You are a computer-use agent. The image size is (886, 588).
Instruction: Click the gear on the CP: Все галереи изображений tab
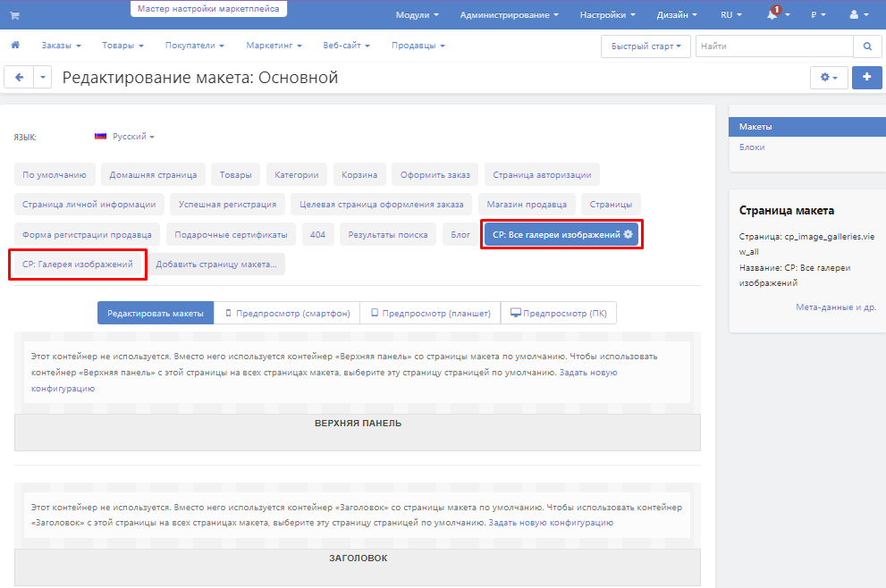click(x=629, y=234)
